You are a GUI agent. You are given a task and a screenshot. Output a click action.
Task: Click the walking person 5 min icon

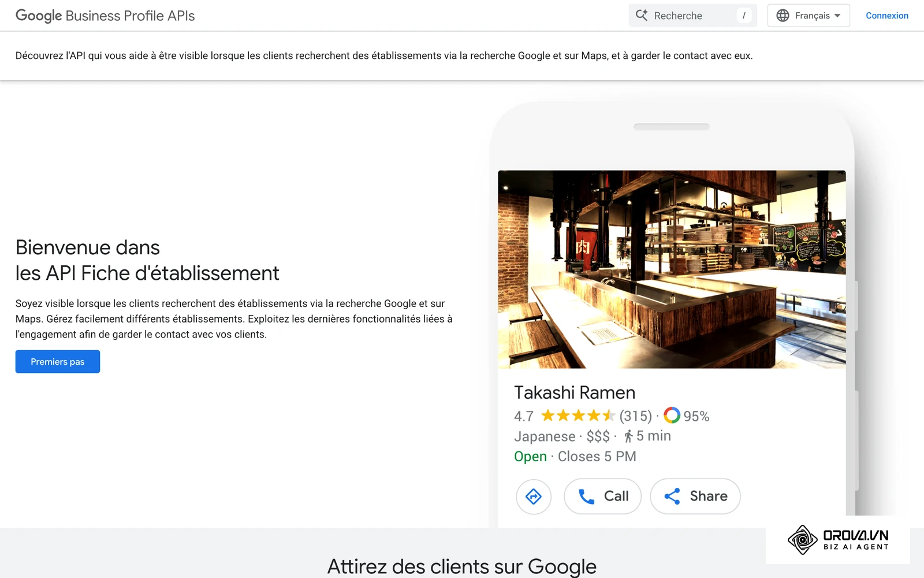[x=628, y=436]
